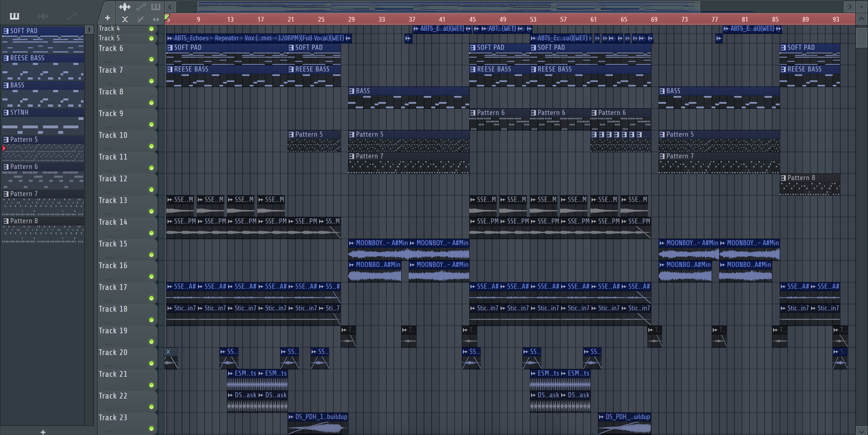Show pattern clips in the picker panel
This screenshot has width=868, height=435.
[x=14, y=16]
